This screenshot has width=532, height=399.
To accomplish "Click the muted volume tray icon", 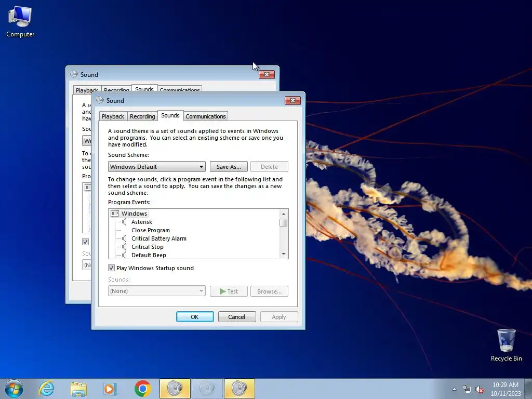I will click(x=480, y=389).
